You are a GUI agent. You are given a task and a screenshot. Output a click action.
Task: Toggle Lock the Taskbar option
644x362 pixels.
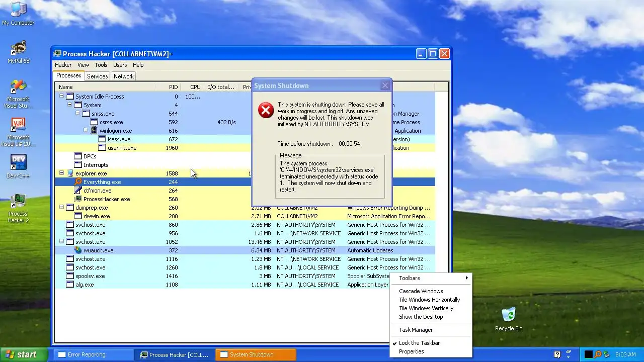pos(419,343)
